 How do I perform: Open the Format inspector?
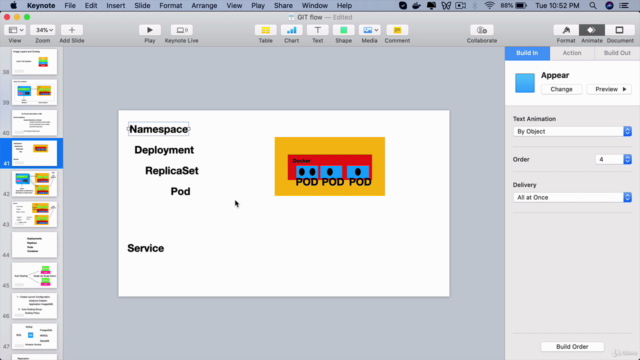tap(566, 30)
